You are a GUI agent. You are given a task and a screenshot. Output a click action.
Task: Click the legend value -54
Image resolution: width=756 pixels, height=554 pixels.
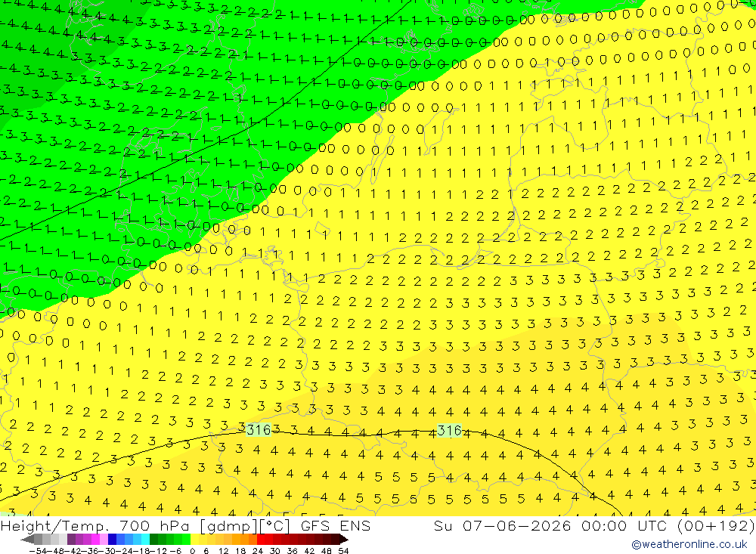click(38, 551)
